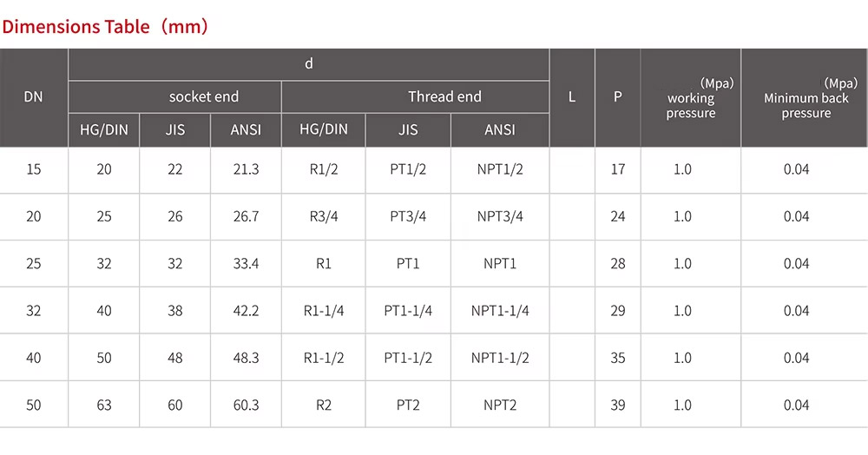Select the 26.7 socket end cell
Image resolution: width=868 pixels, height=455 pixels.
246,216
